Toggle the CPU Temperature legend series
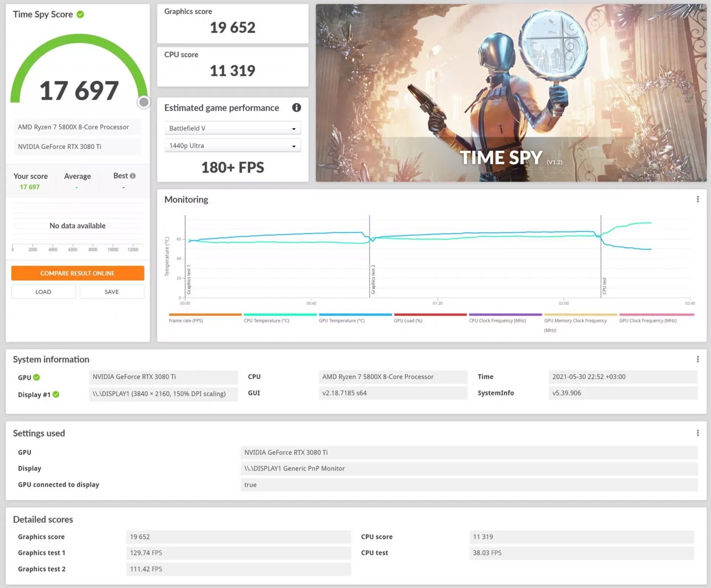The height and width of the screenshot is (588, 711). [x=266, y=321]
